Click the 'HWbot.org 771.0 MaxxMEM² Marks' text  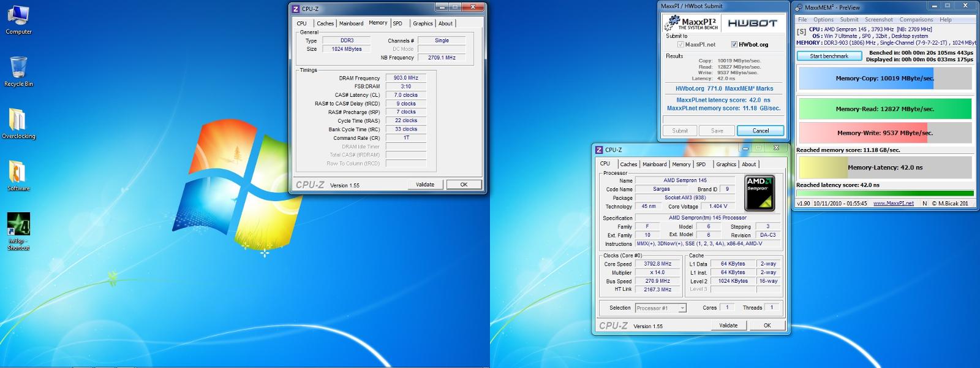point(724,89)
